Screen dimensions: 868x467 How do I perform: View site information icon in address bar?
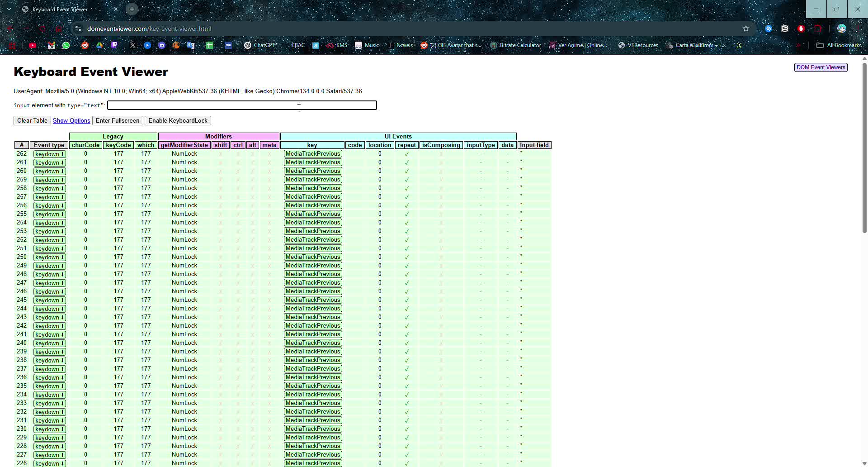[78, 29]
